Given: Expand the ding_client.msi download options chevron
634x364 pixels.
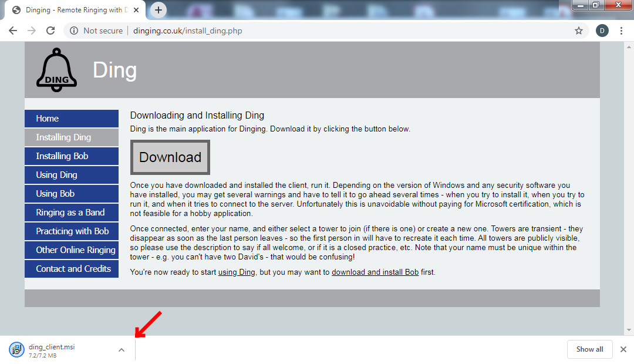Looking at the screenshot, I should pos(122,350).
